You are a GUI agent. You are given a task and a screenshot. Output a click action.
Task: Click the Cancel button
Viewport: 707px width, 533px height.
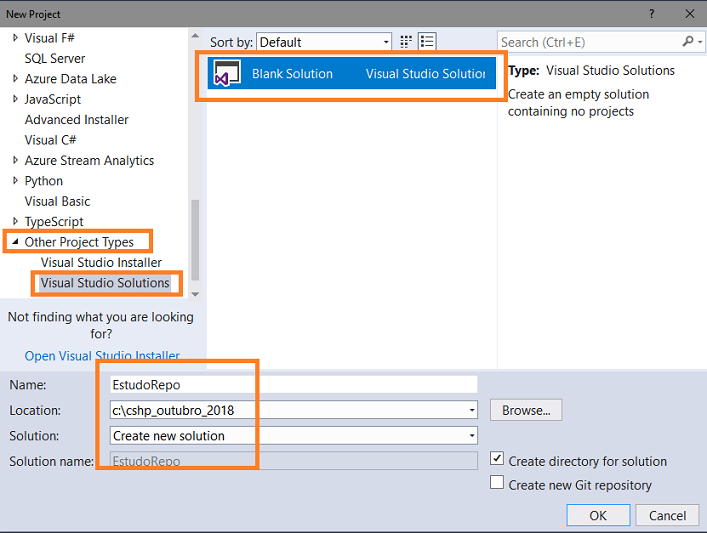[667, 515]
